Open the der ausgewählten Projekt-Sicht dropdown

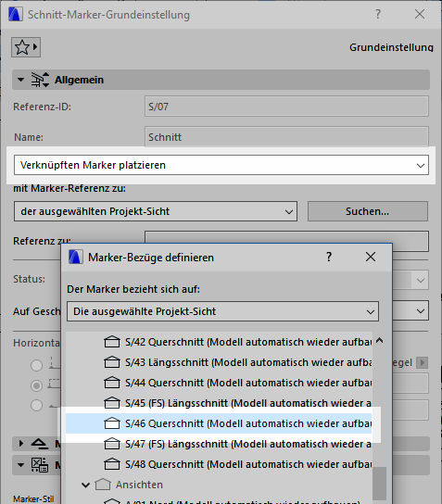[x=156, y=211]
